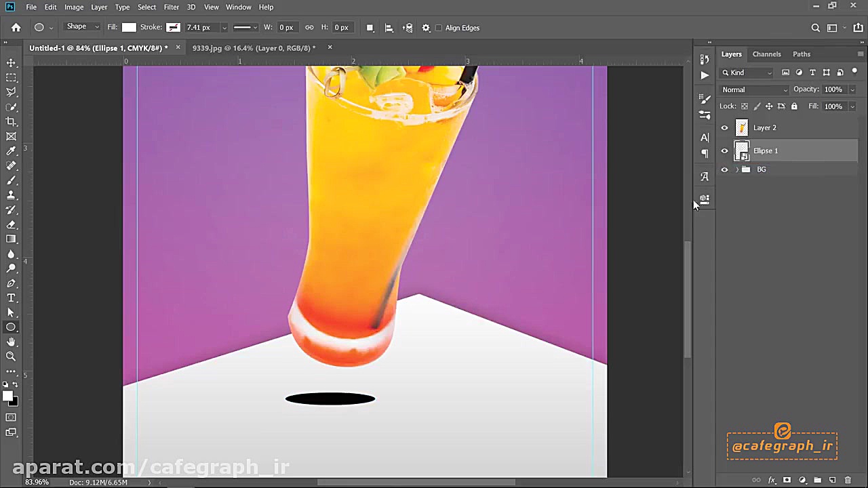
Task: Toggle visibility of Ellipse 1 layer
Action: [724, 151]
